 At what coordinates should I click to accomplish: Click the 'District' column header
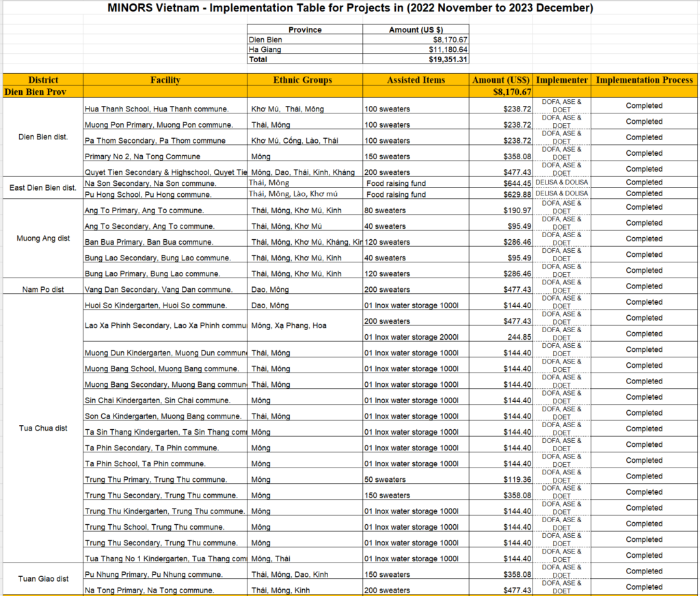point(43,80)
